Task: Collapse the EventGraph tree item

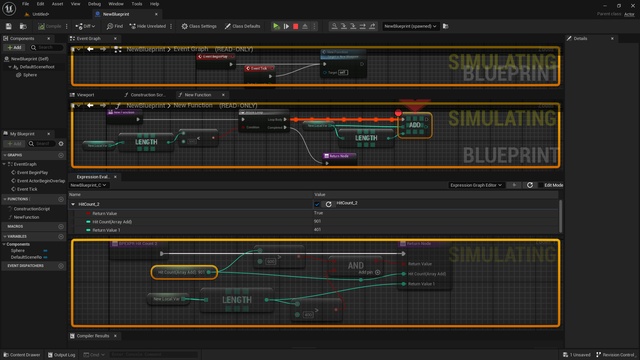Action: tap(4, 164)
